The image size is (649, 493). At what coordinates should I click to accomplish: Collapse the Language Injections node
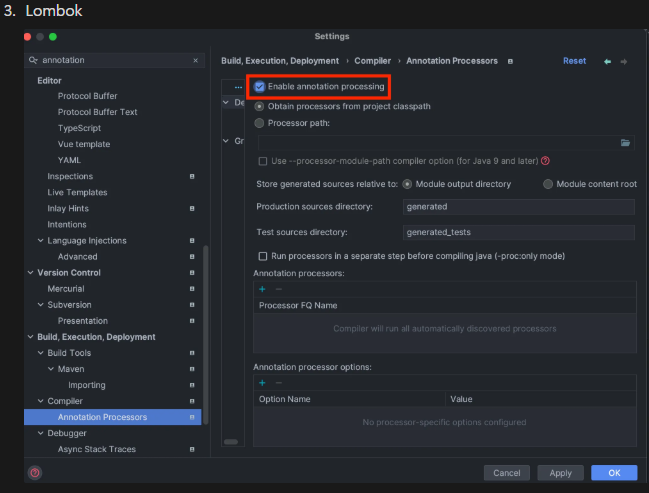coord(41,240)
